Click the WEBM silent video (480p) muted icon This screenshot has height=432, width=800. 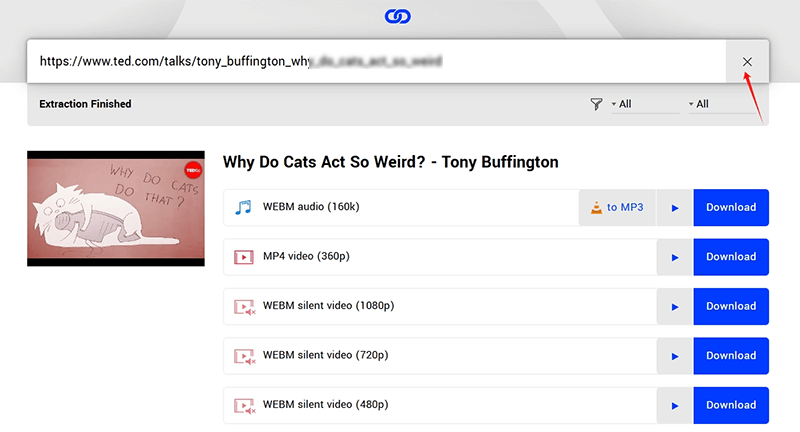pyautogui.click(x=244, y=405)
